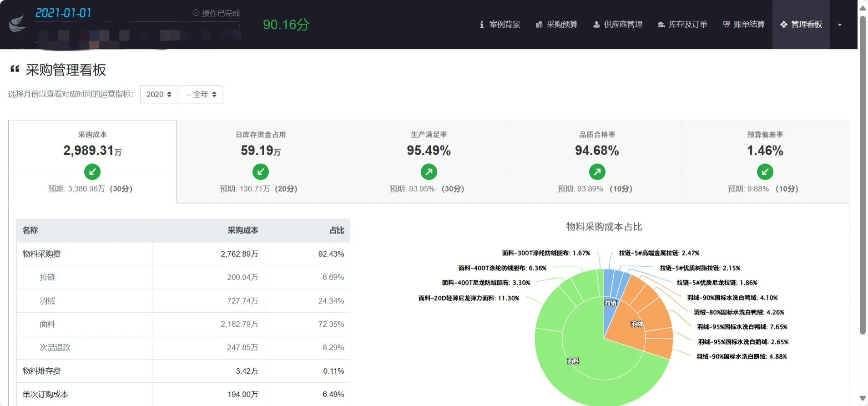Click the 90.16分 score
Screen dimensions: 868x406
click(x=286, y=25)
